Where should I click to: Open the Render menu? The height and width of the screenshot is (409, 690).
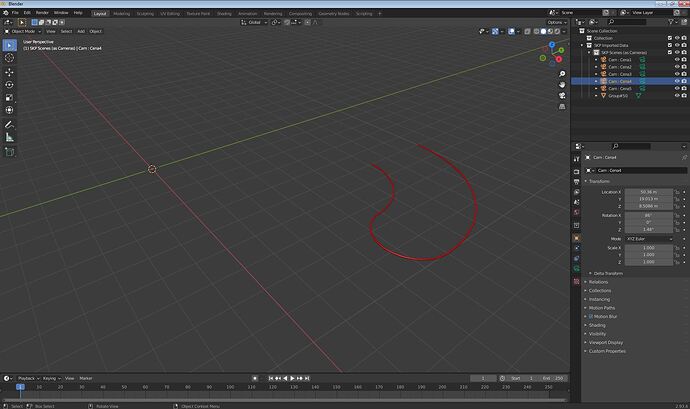(x=42, y=13)
